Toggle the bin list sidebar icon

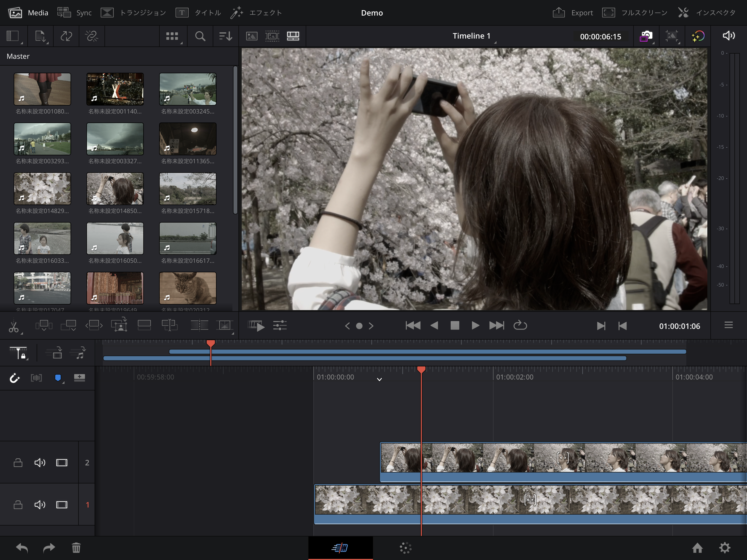click(13, 36)
